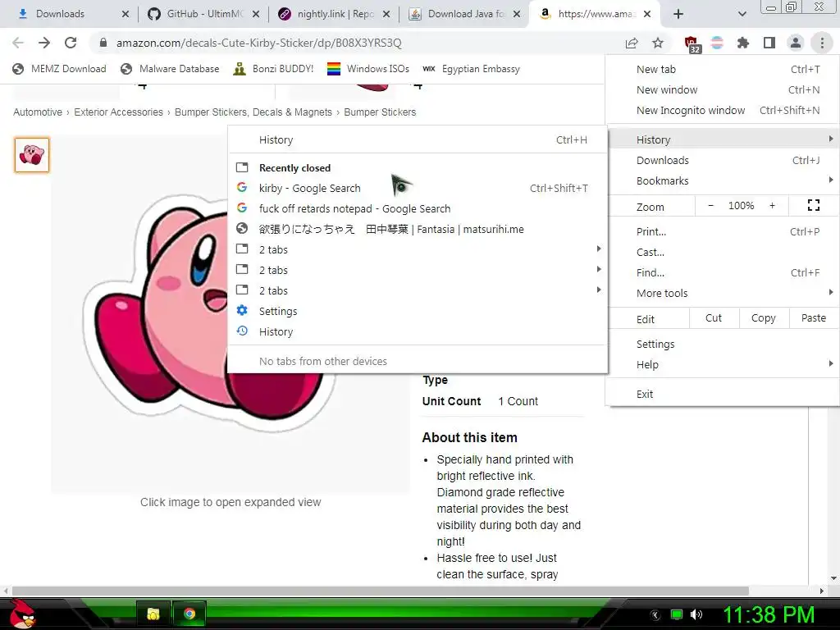This screenshot has height=630, width=840.
Task: Click the Copy button in Edit row
Action: click(764, 318)
